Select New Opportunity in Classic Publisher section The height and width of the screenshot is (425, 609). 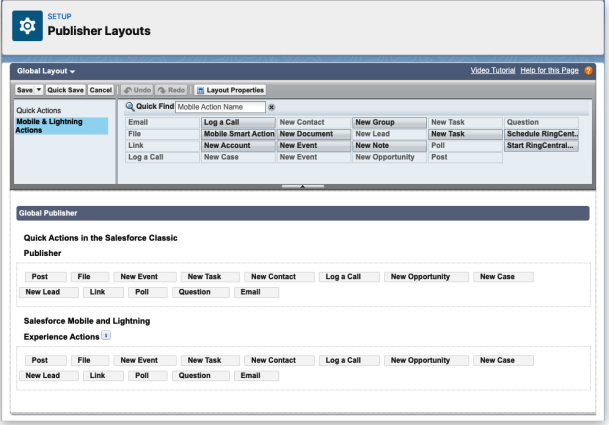coord(426,277)
